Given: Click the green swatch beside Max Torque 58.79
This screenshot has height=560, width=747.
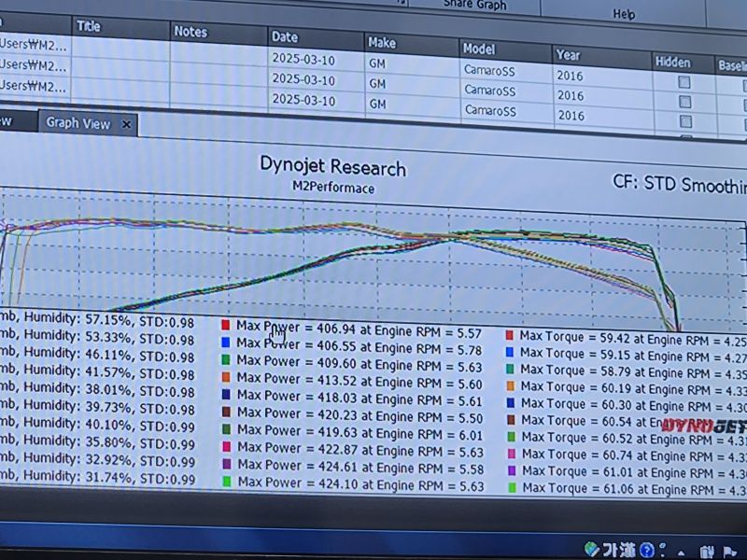Looking at the screenshot, I should point(510,369).
